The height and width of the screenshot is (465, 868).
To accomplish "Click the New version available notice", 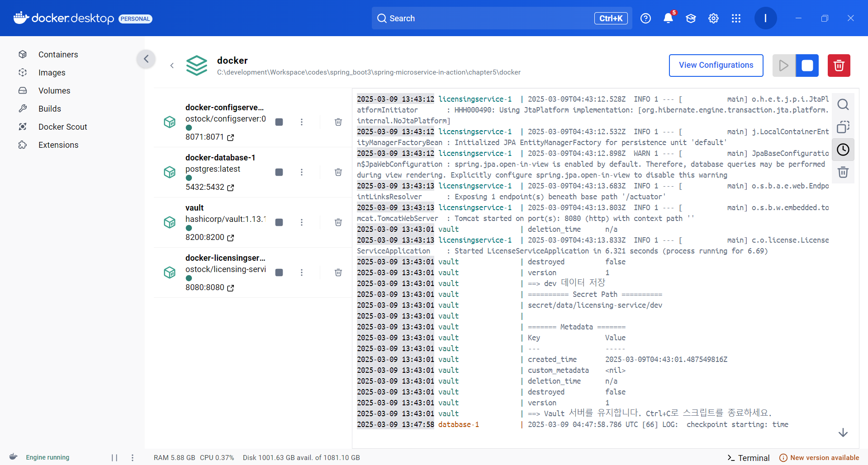I will (819, 458).
